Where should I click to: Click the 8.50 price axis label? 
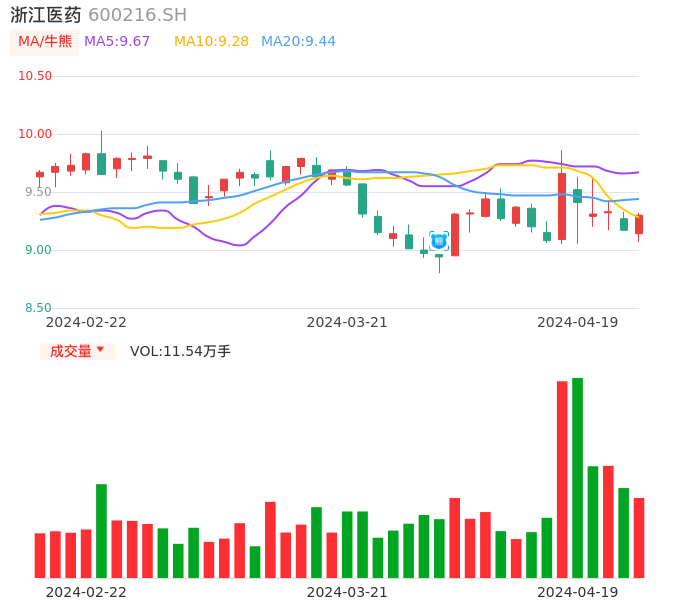(x=38, y=308)
